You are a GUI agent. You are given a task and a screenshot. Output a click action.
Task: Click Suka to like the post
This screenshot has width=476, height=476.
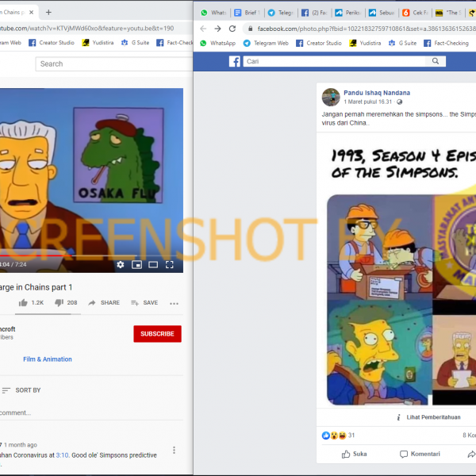point(355,454)
